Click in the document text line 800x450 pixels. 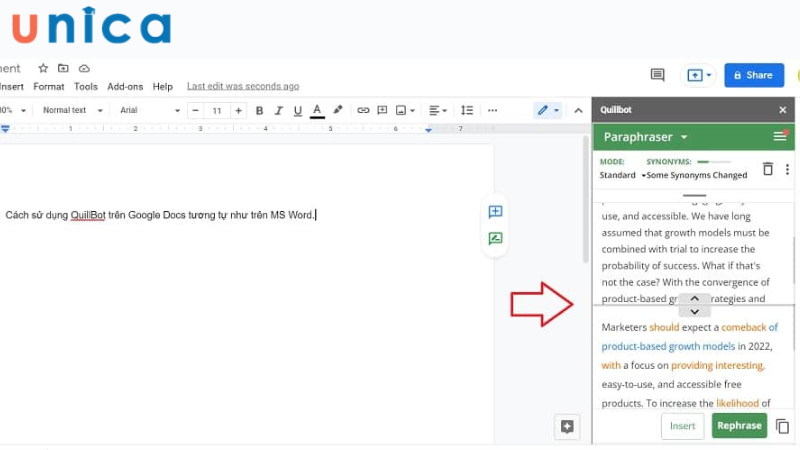[x=161, y=215]
